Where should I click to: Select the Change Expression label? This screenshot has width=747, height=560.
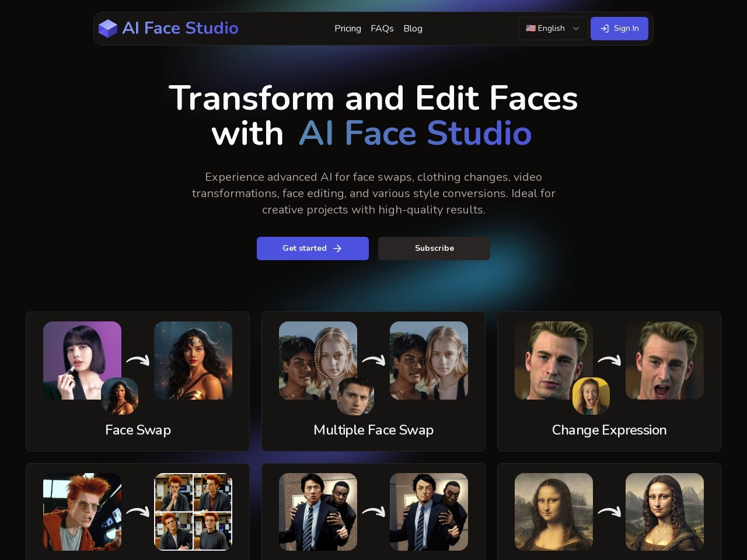[x=609, y=430]
